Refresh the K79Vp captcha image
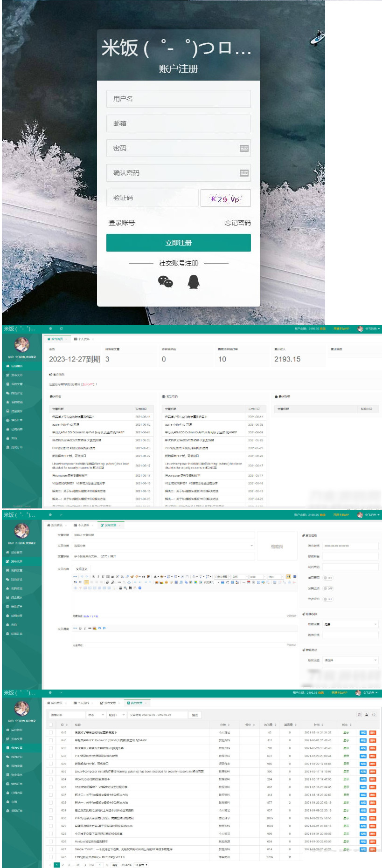This screenshot has width=382, height=868. point(225,198)
